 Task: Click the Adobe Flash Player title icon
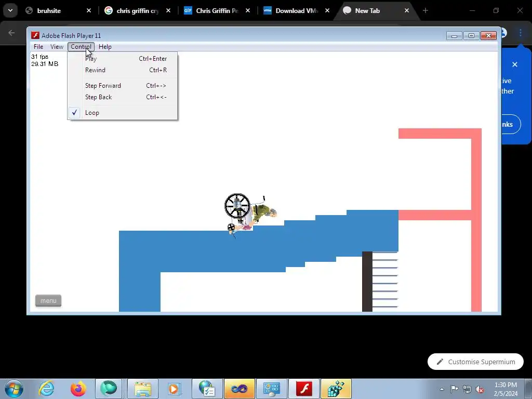[x=35, y=36]
